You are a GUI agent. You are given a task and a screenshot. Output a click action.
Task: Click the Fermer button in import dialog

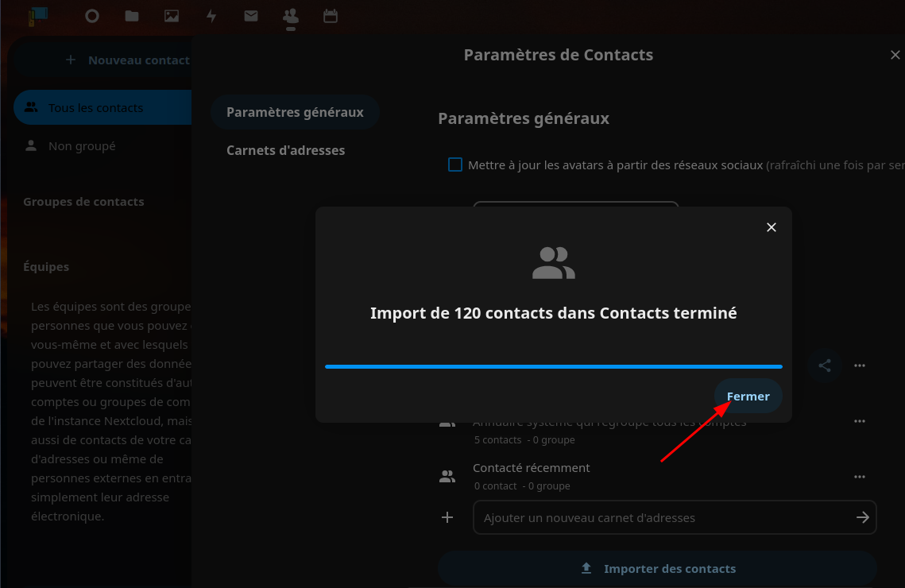[748, 397]
